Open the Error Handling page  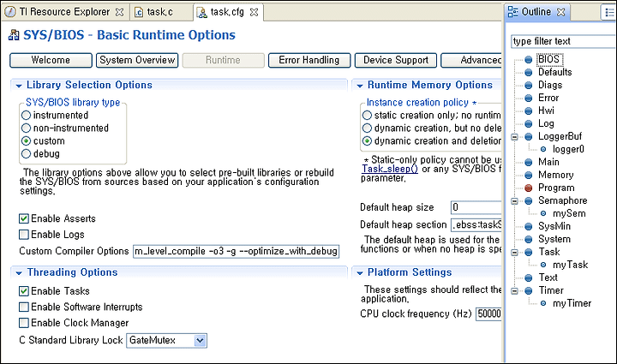[309, 60]
